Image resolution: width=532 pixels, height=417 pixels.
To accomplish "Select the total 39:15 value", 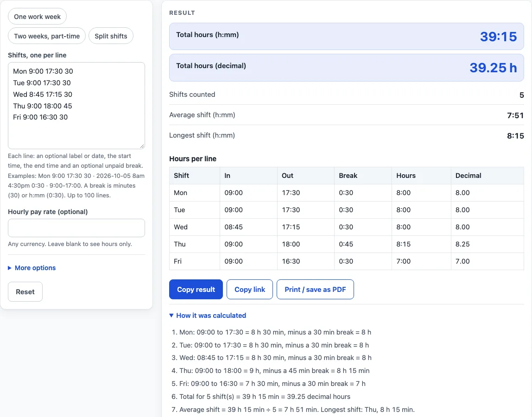I will (499, 37).
